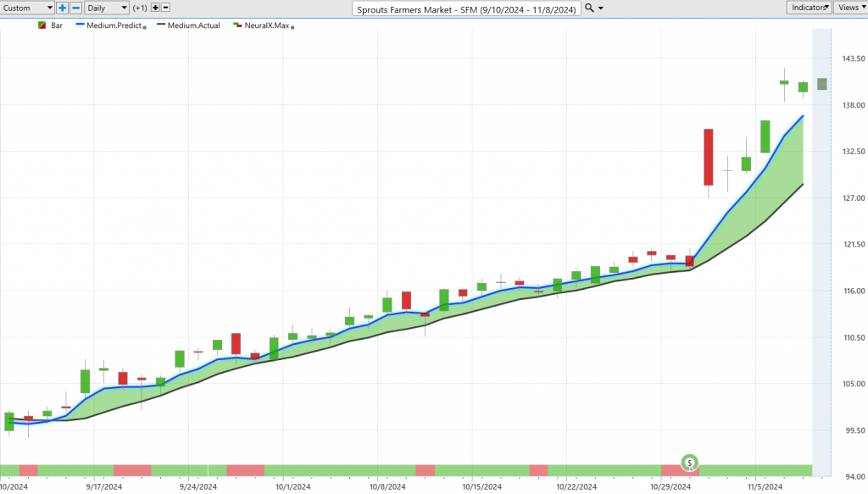868x494 pixels.
Task: Open the Views menu
Action: point(851,7)
